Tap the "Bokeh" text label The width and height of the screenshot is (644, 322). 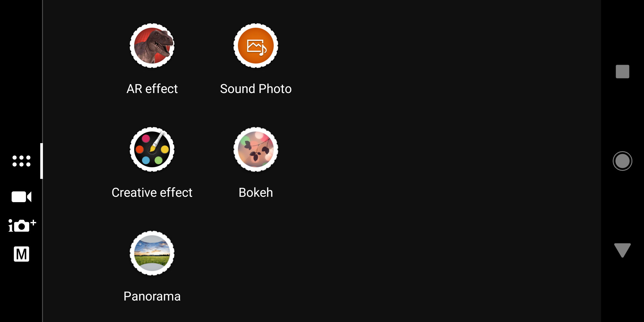click(256, 193)
